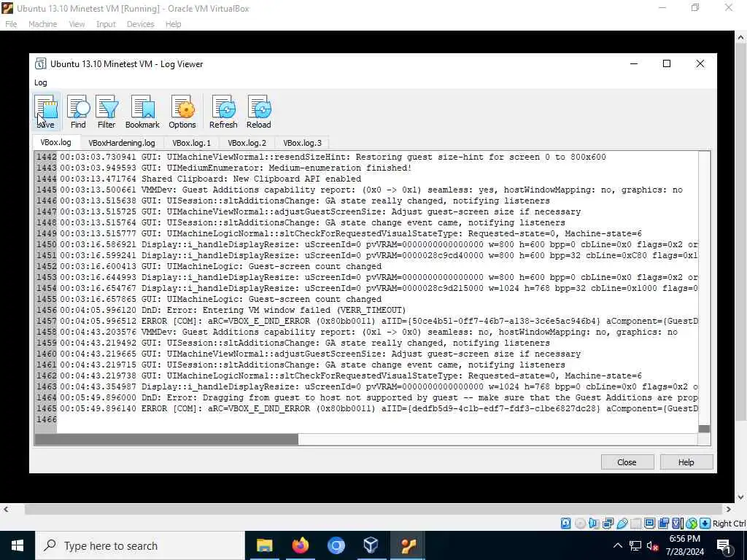The height and width of the screenshot is (560, 747).
Task: Click the muted volume tray icon
Action: (x=653, y=545)
